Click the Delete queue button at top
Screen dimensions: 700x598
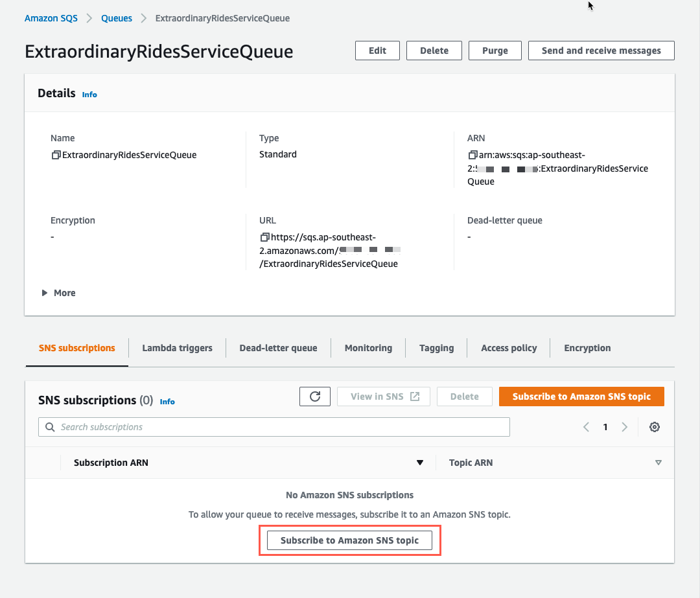click(x=434, y=51)
